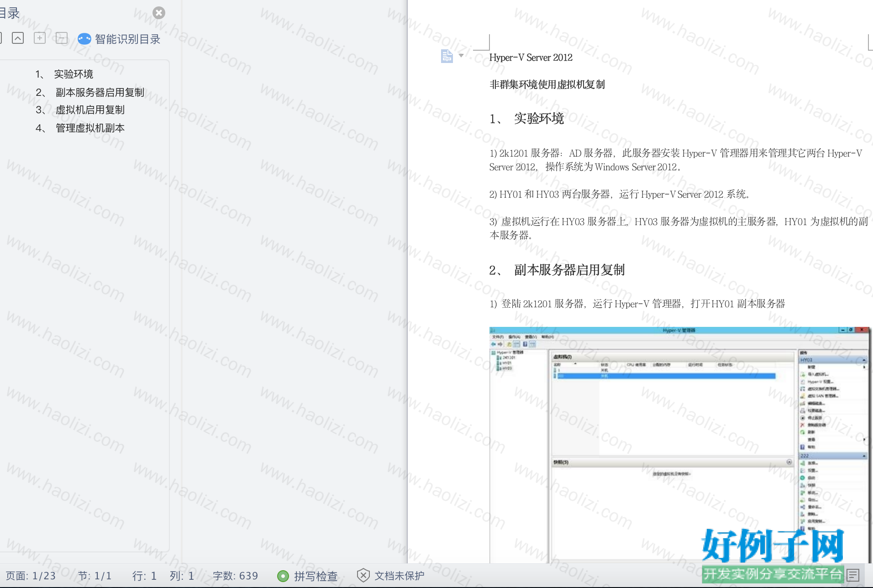Click the title line 'Hyper-V Server 2012'
The width and height of the screenshot is (873, 588).
[531, 58]
